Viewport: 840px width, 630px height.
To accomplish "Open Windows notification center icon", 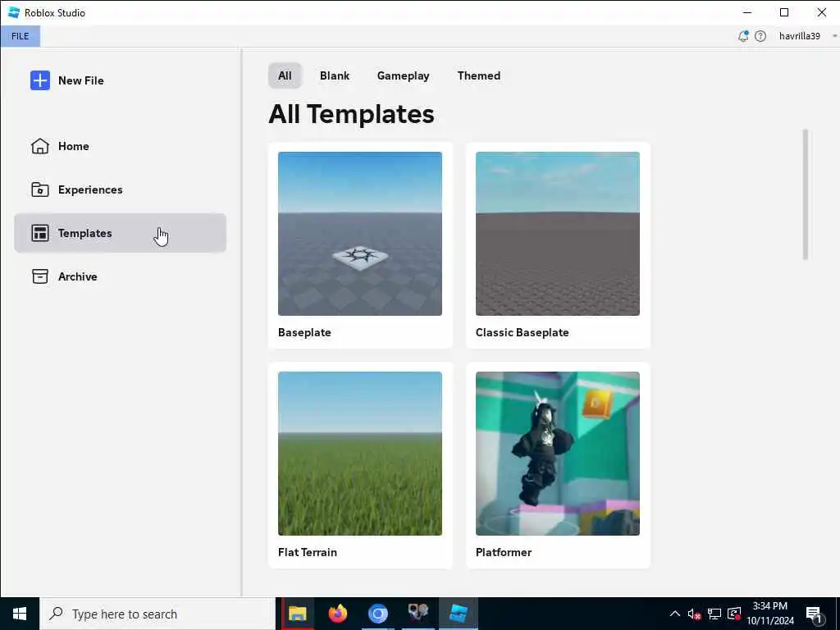I will (x=814, y=615).
